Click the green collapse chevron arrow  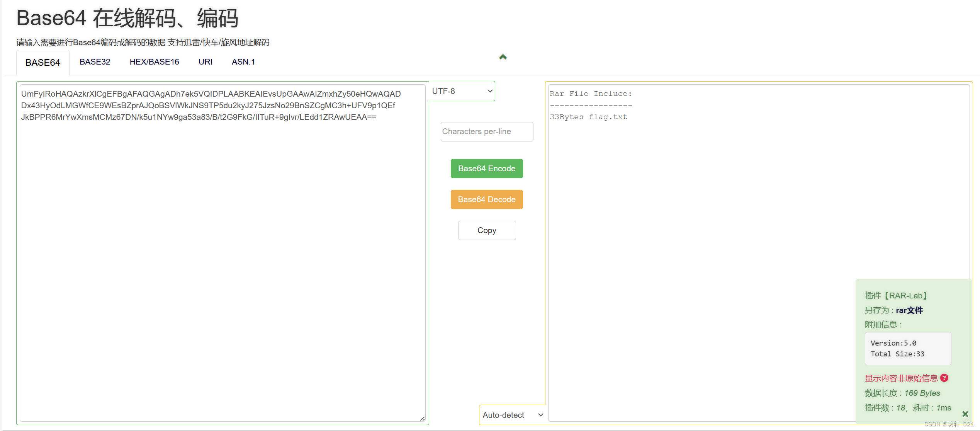tap(503, 57)
